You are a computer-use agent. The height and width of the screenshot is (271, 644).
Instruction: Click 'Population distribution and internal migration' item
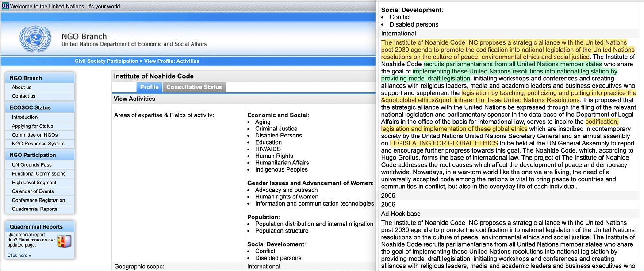click(314, 224)
